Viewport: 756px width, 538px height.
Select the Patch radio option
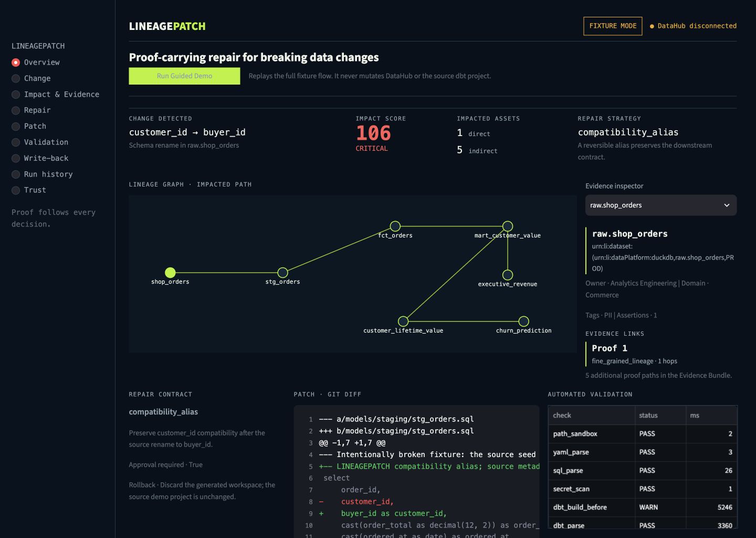[29, 126]
